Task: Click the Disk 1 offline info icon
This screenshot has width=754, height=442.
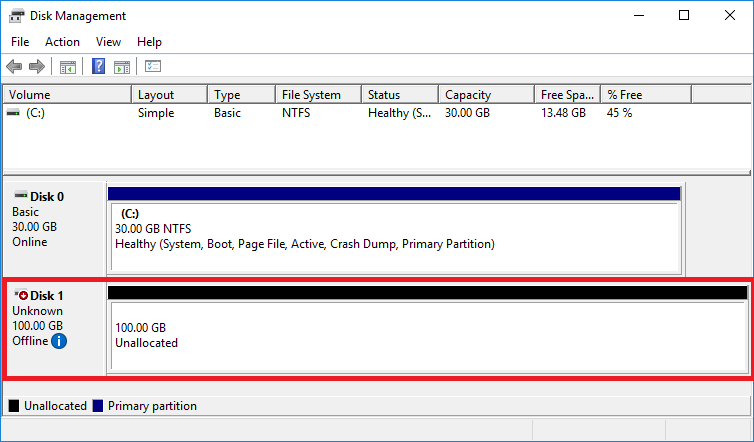Action: [x=59, y=341]
